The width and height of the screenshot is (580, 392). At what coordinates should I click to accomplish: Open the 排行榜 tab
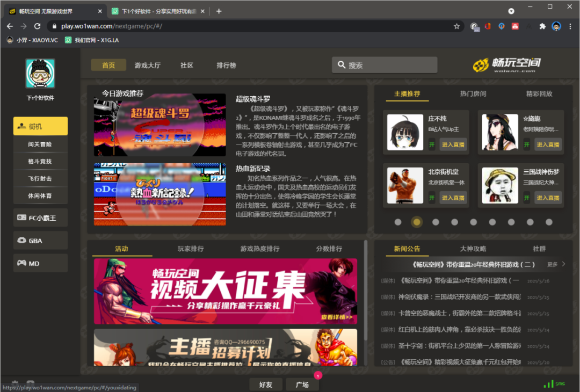226,65
